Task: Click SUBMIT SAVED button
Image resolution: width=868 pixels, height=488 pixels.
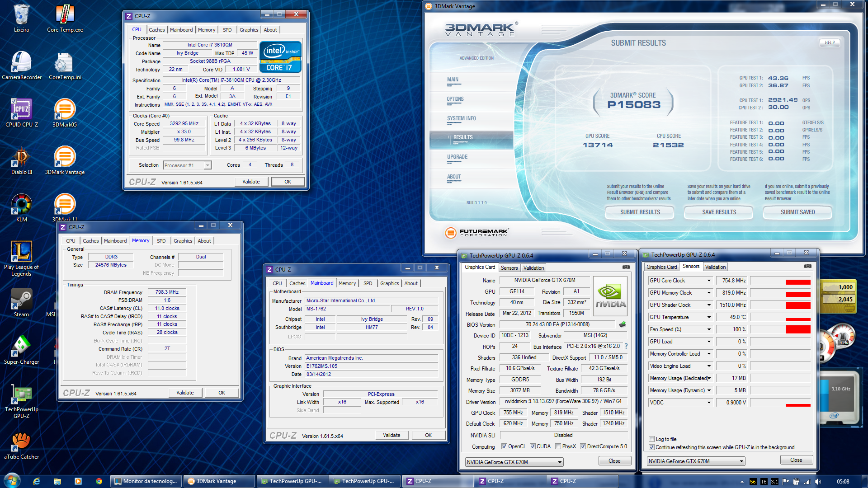Action: point(798,212)
